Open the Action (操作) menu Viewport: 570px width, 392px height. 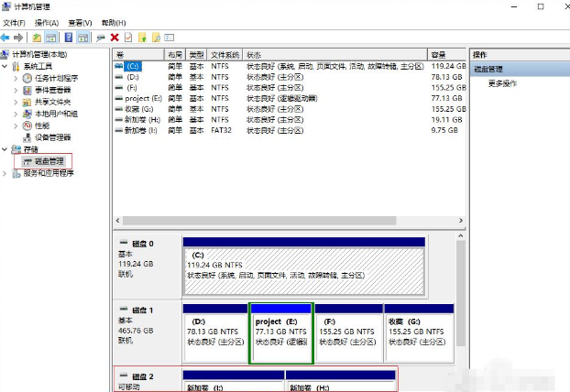pyautogui.click(x=45, y=22)
